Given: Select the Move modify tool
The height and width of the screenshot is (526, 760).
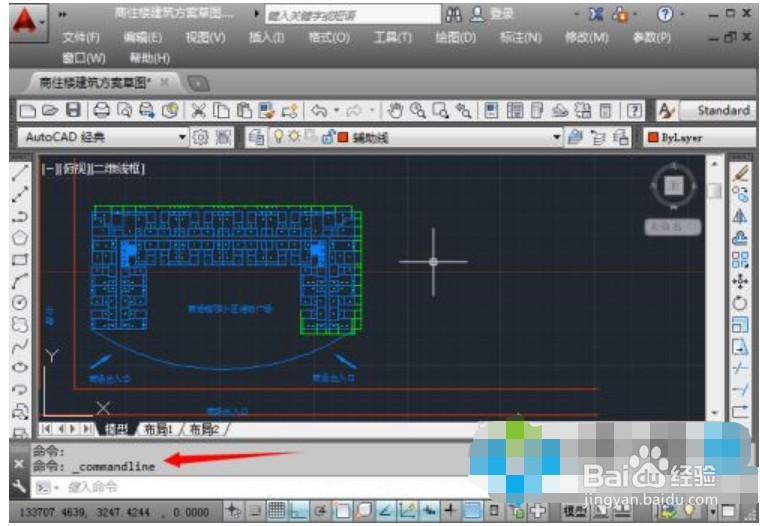Looking at the screenshot, I should click(740, 281).
